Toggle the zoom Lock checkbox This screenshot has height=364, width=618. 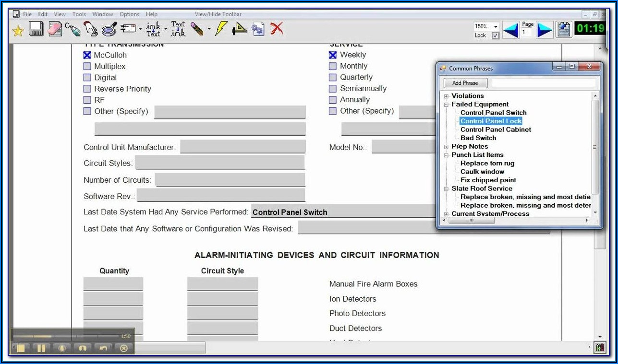click(496, 35)
